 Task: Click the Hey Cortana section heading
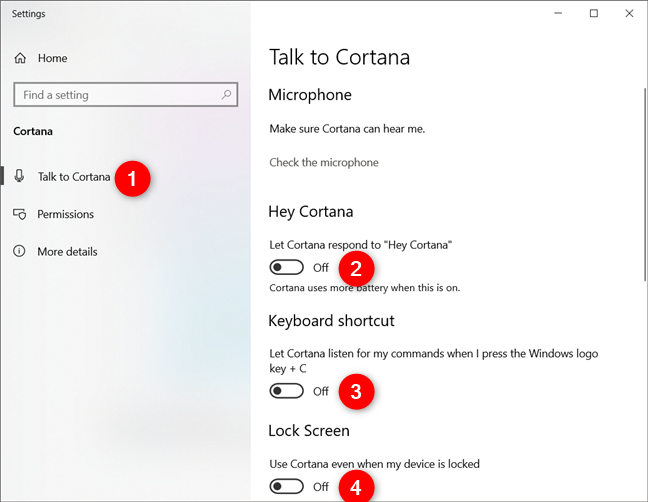coord(311,212)
